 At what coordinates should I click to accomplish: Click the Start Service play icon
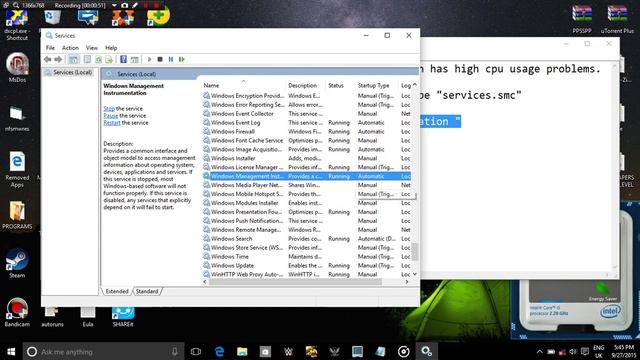[x=149, y=60]
